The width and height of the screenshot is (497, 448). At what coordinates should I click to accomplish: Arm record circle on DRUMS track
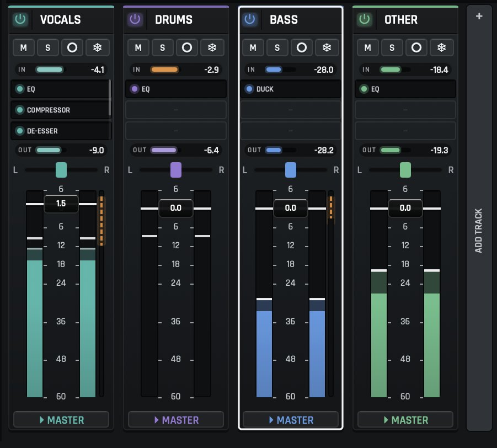pos(187,47)
